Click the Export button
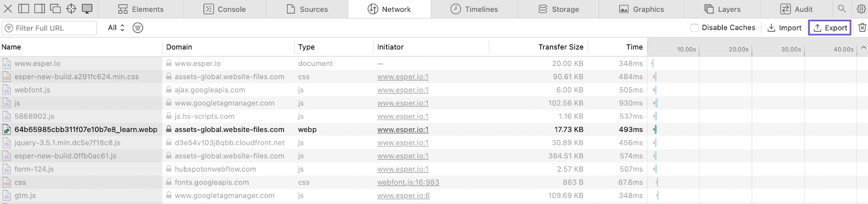The width and height of the screenshot is (868, 204). [830, 28]
